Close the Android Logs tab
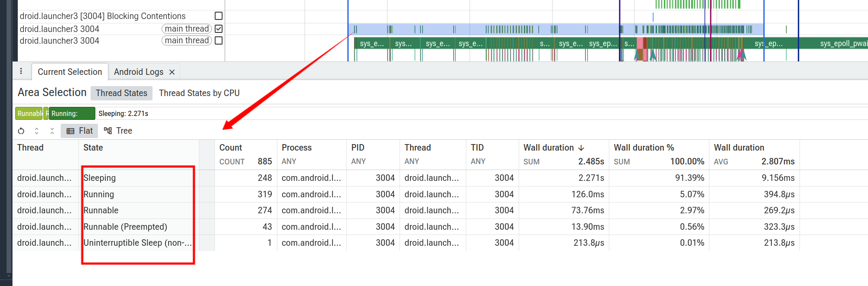Image resolution: width=868 pixels, height=286 pixels. tap(172, 72)
